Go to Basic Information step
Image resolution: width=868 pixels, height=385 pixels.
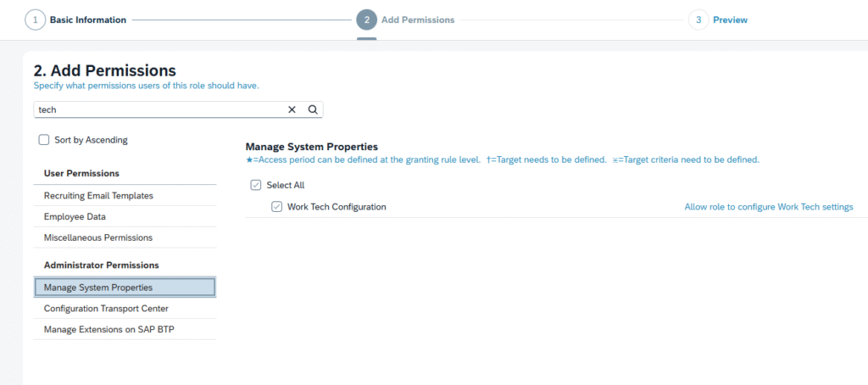[88, 20]
